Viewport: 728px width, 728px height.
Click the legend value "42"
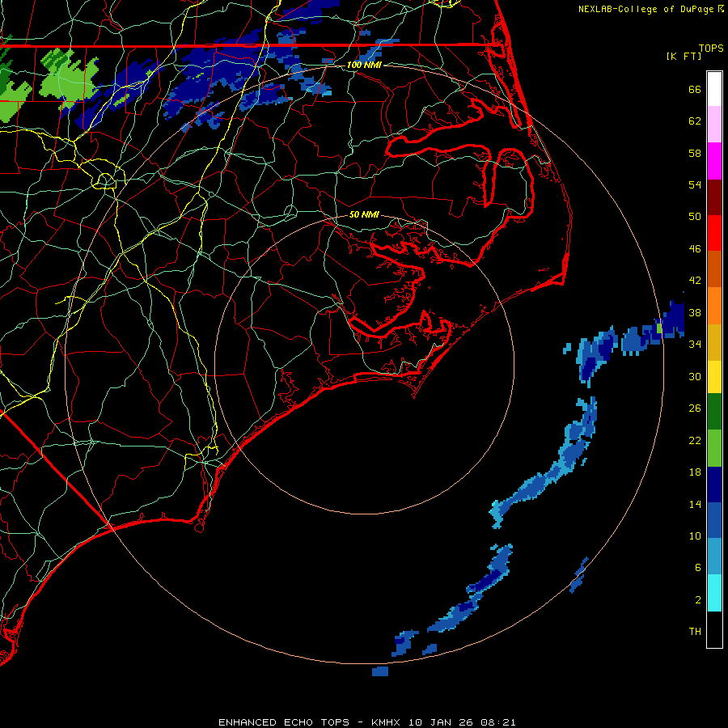pos(695,281)
